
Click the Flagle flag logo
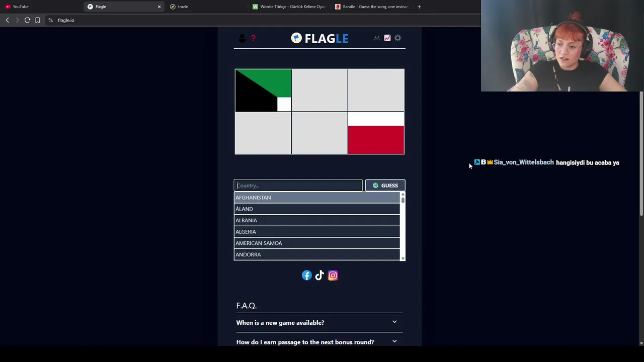pyautogui.click(x=296, y=38)
